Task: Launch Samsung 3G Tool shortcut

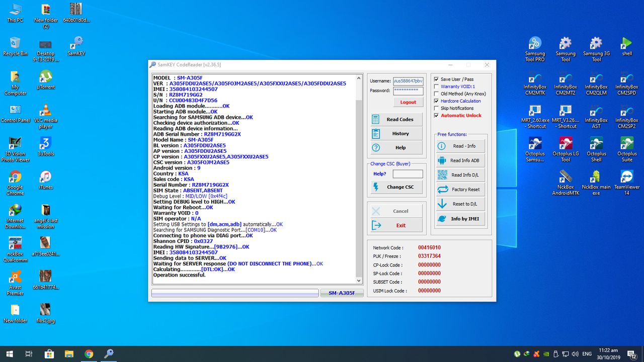Action: point(596,49)
